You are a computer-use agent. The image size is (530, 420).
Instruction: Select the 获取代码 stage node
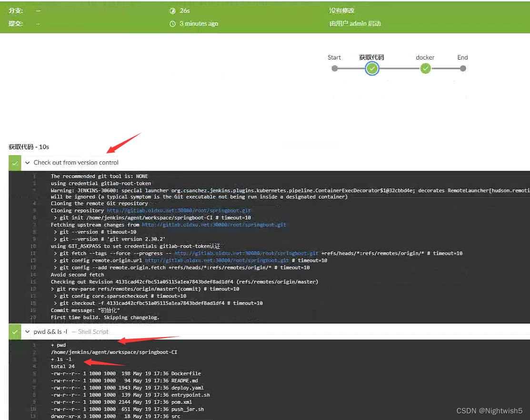click(372, 69)
